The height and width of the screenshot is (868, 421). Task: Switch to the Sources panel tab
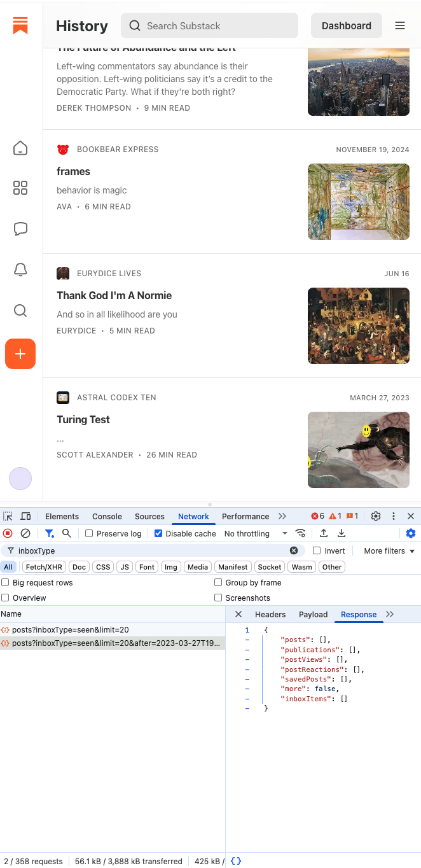pyautogui.click(x=149, y=516)
